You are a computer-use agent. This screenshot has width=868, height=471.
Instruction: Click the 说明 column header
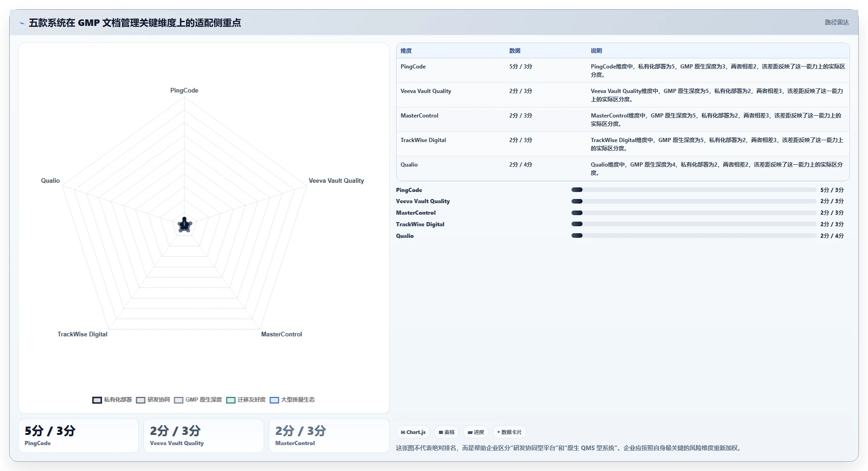coord(596,51)
